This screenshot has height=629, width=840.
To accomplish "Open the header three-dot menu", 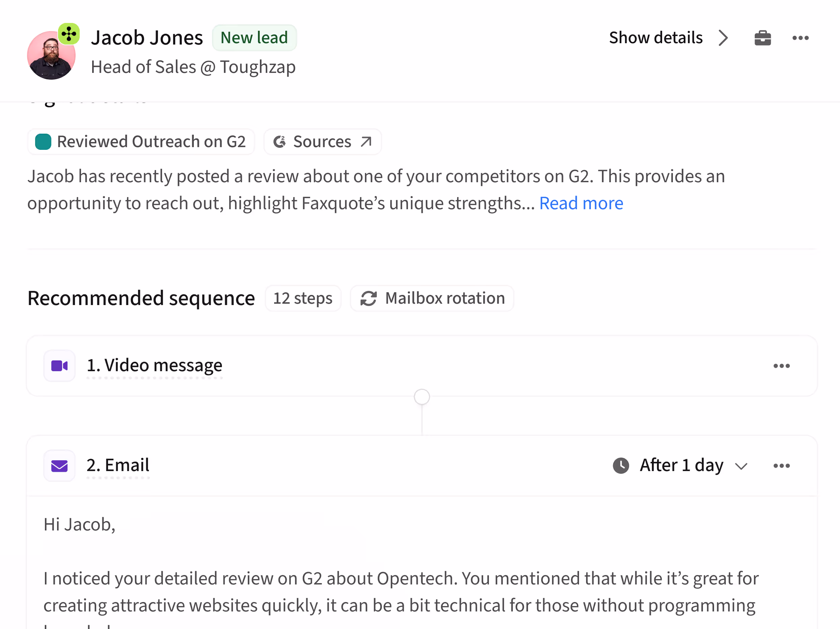I will 800,37.
